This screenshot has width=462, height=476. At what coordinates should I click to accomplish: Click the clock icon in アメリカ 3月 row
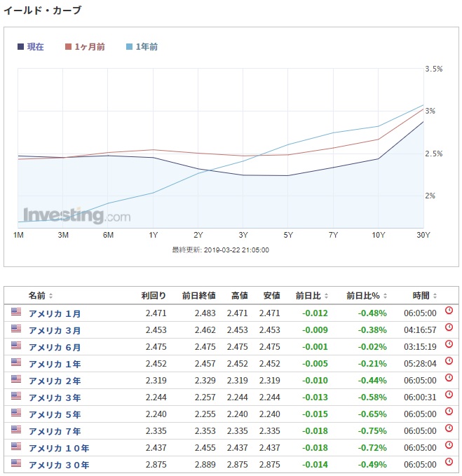[449, 327]
